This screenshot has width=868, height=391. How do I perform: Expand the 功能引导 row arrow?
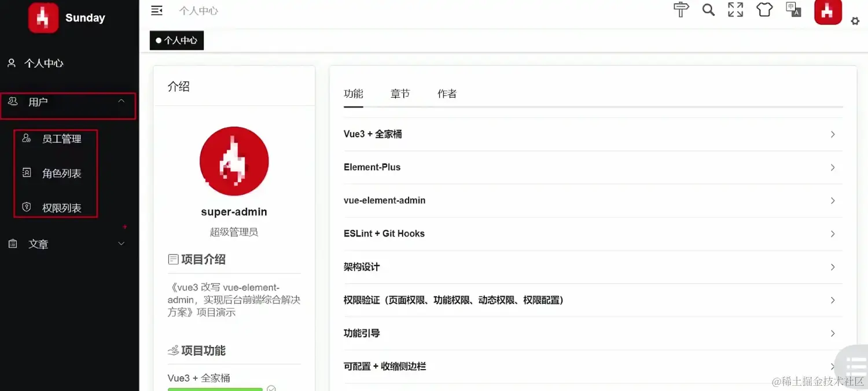tap(833, 333)
